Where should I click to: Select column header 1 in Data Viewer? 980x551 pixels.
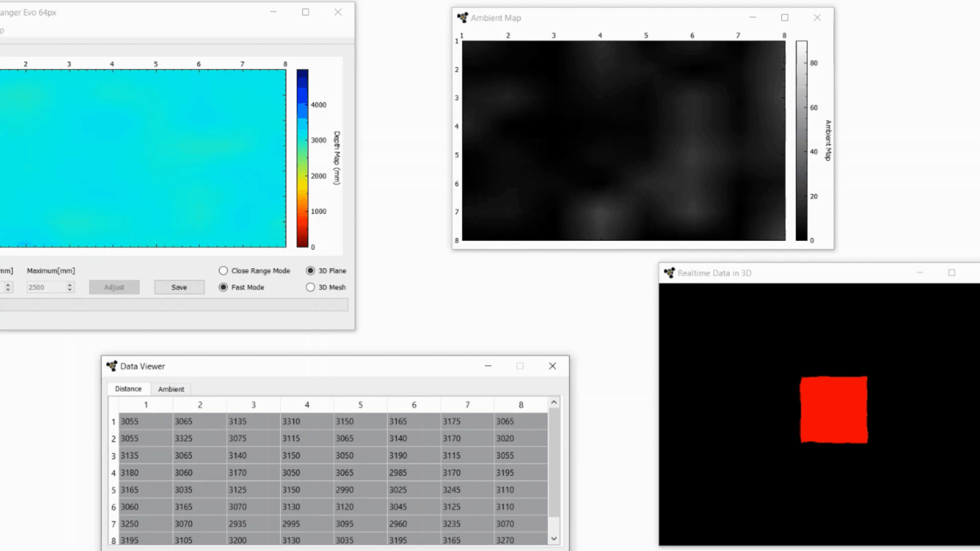coord(146,405)
